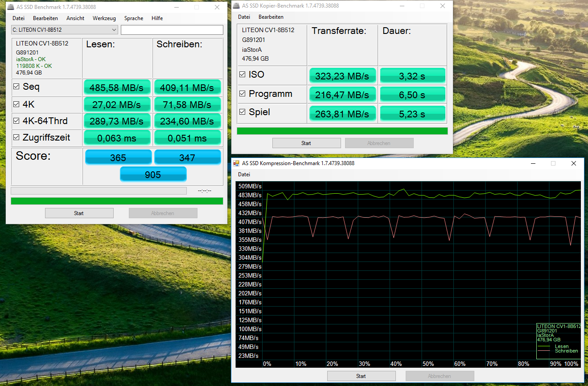
Task: Close the Kompression-Benchmark window
Action: click(573, 163)
